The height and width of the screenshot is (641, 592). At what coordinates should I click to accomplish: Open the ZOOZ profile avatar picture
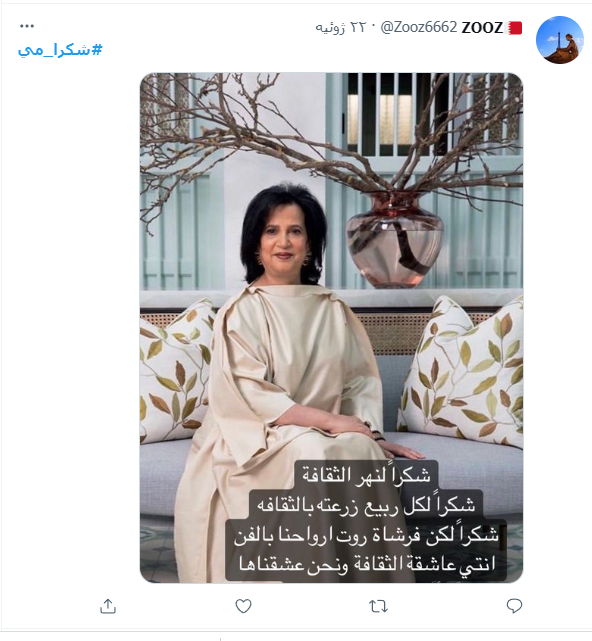click(559, 40)
